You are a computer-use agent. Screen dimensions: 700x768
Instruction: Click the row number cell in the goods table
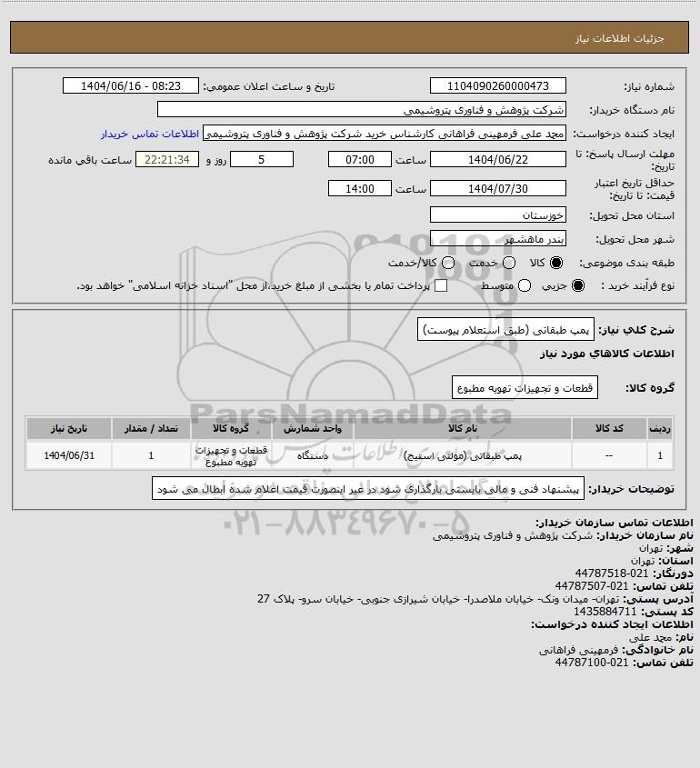click(x=660, y=455)
